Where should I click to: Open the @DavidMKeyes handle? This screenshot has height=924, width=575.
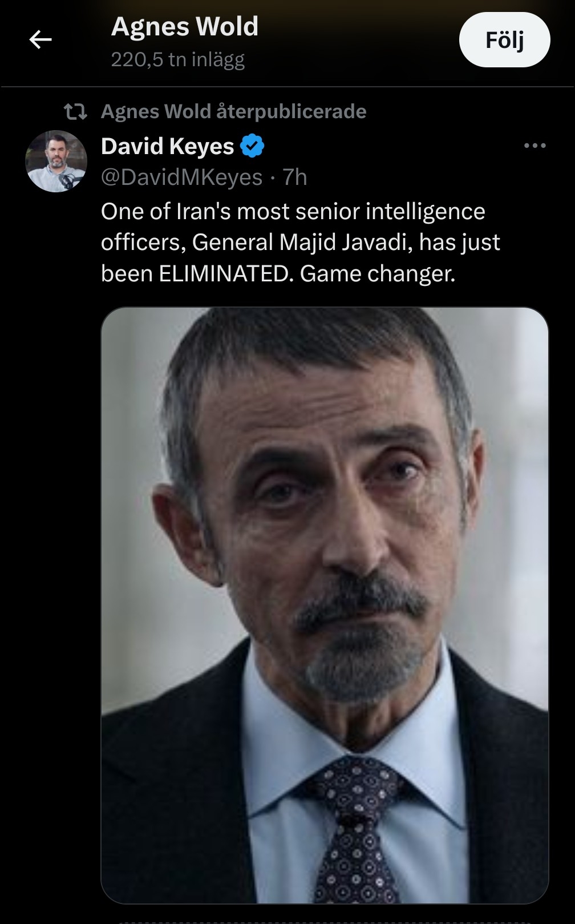[x=181, y=177]
